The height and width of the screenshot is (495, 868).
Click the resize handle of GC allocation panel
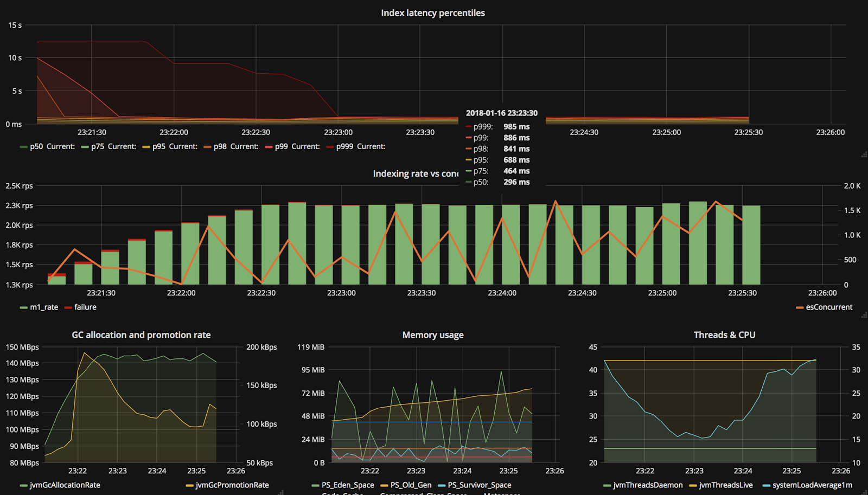[281, 492]
